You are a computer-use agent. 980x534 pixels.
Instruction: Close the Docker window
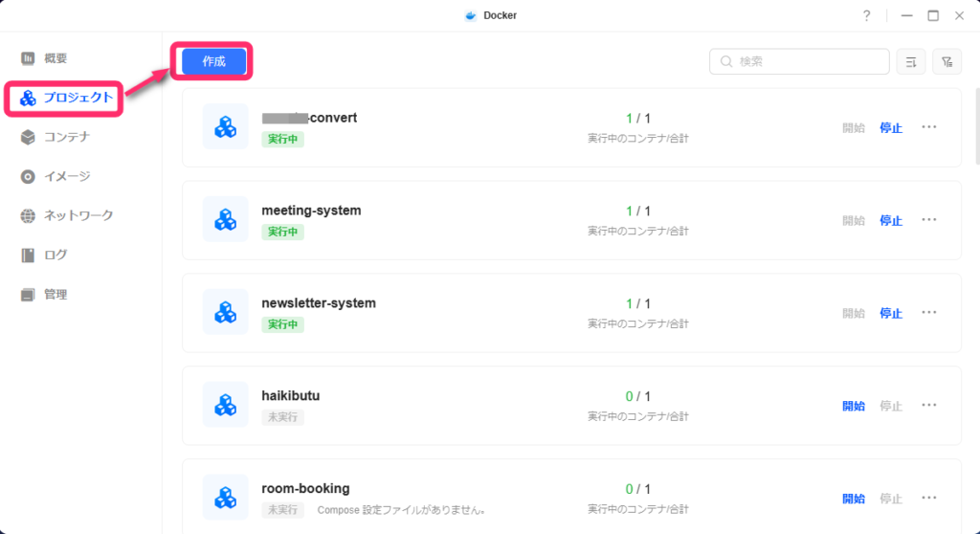coord(959,15)
